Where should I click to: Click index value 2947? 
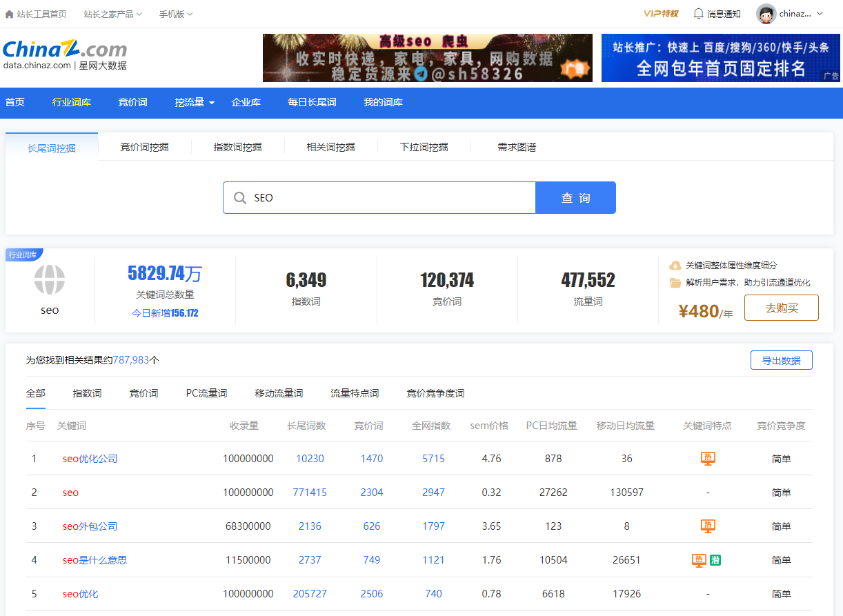click(433, 493)
